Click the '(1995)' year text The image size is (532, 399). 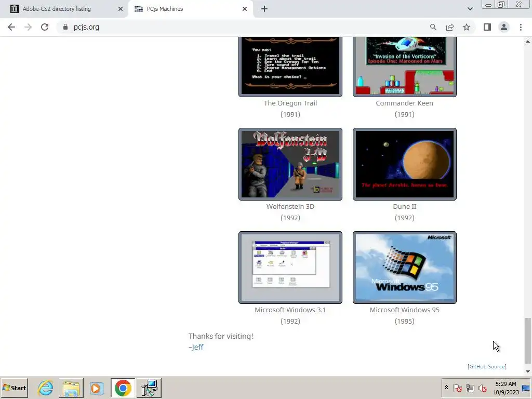coord(404,321)
